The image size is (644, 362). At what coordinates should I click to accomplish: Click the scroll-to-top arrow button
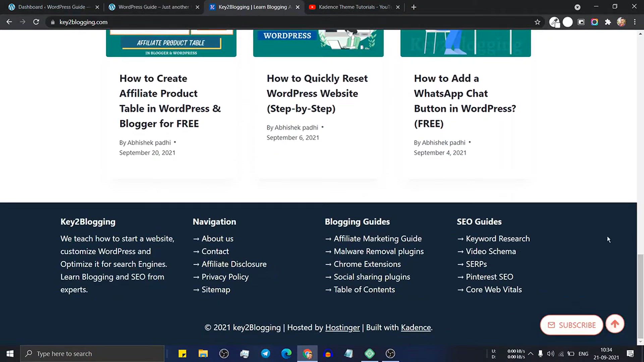pos(615,324)
